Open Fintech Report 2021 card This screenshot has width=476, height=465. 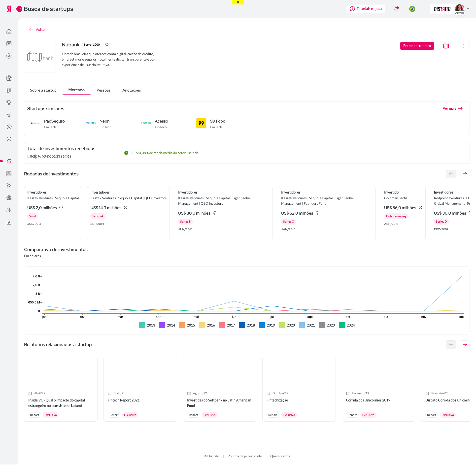pos(140,389)
